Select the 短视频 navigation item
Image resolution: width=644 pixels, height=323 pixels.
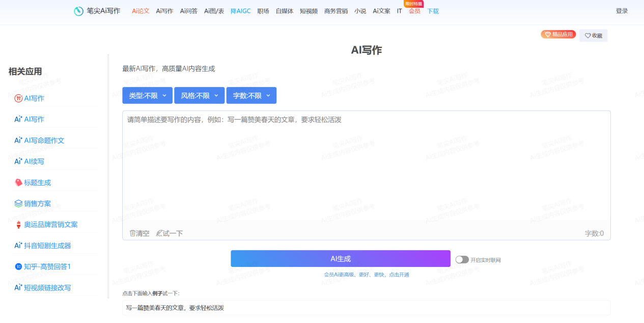309,11
